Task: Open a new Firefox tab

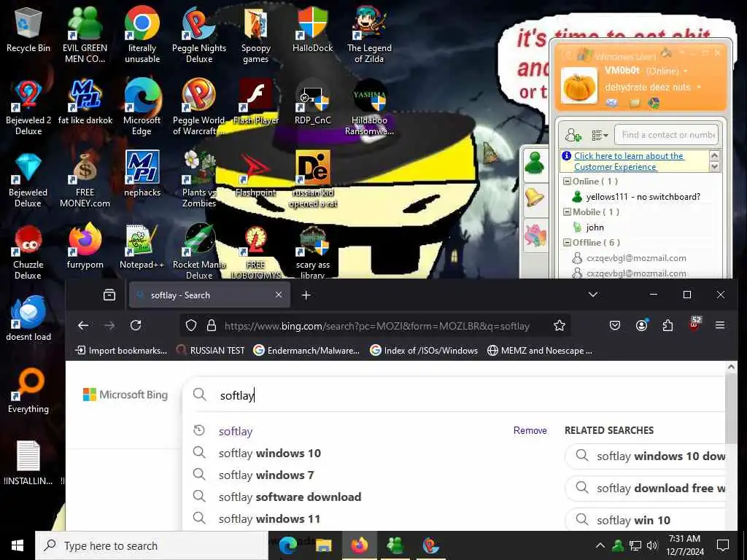Action: (306, 295)
